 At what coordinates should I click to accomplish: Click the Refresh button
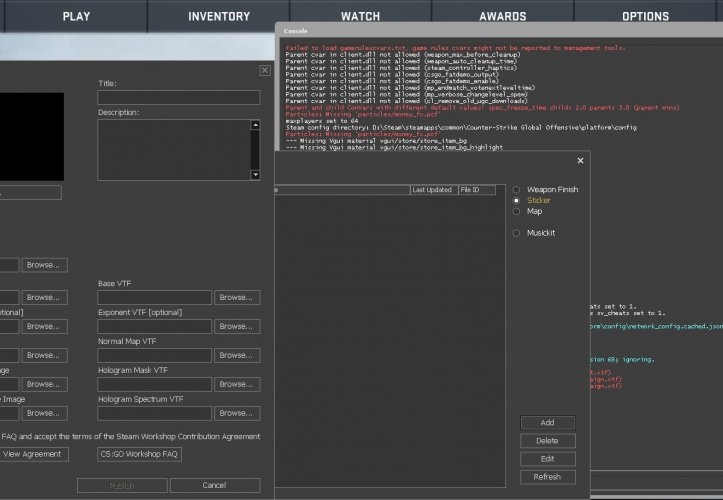click(x=547, y=477)
